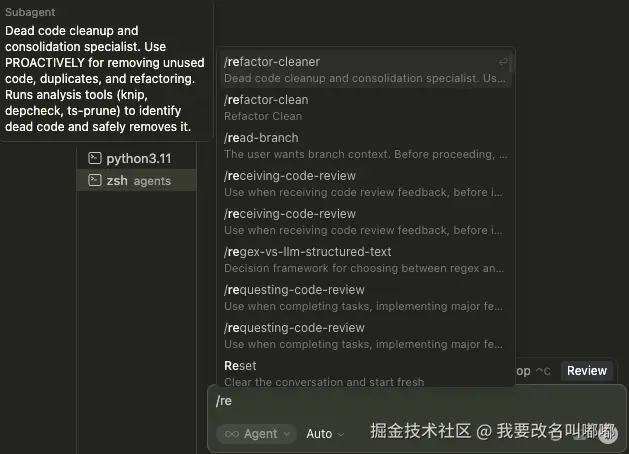Click the terminal icon beside zsh
Viewport: 629px width, 454px height.
94,181
